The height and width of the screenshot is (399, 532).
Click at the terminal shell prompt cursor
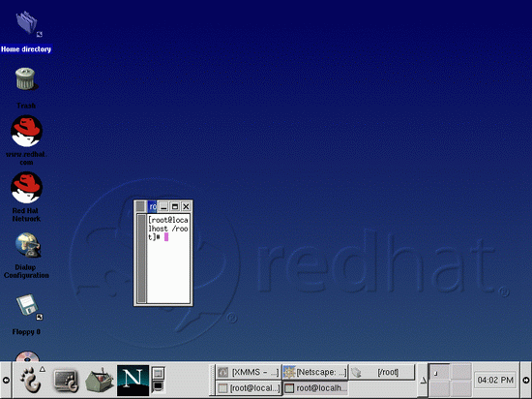coord(166,237)
